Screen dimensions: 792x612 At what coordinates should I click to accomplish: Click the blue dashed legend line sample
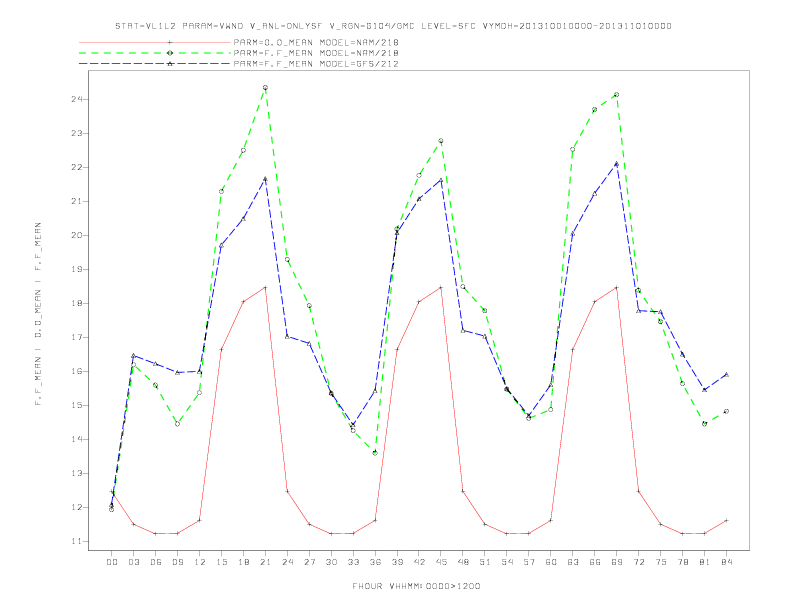coord(155,64)
